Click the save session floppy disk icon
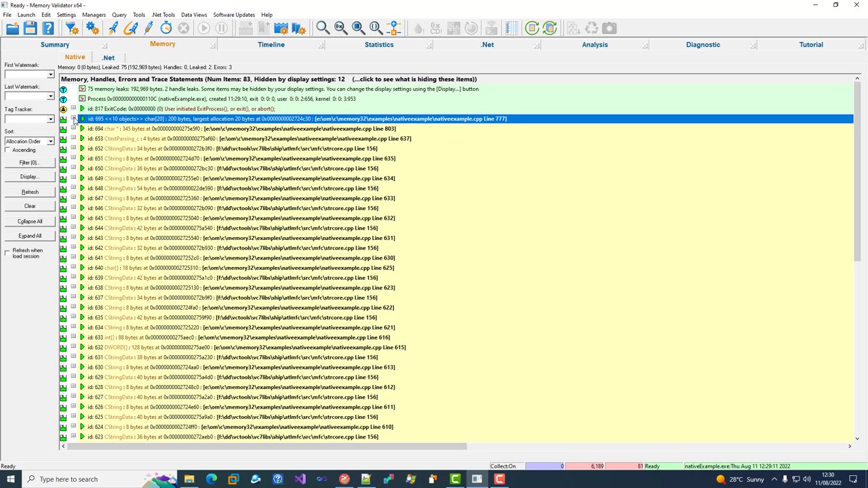Screen dimensions: 868x488 pos(30,28)
